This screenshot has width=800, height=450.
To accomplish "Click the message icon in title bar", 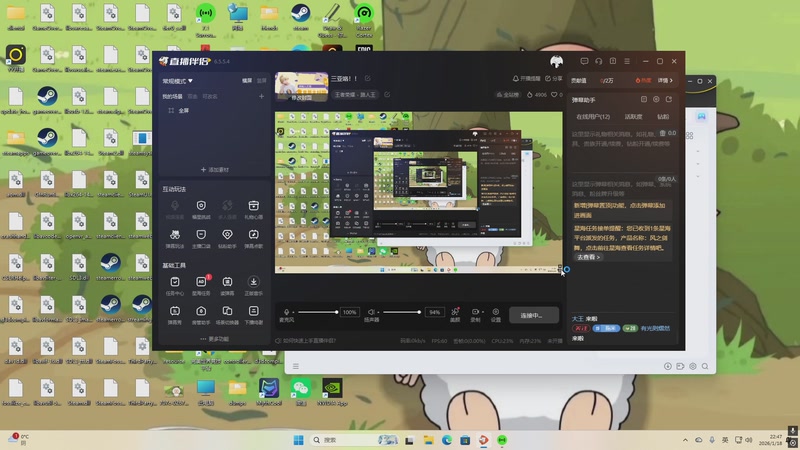I will click(x=584, y=61).
